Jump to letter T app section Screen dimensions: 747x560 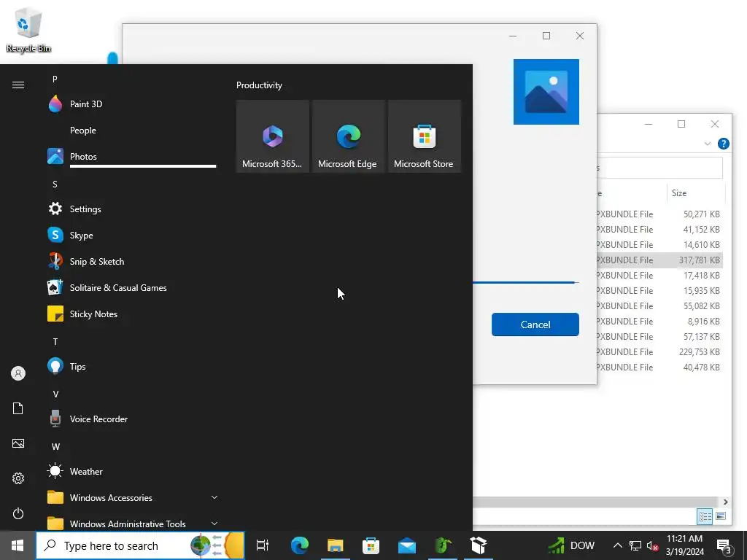pos(55,341)
